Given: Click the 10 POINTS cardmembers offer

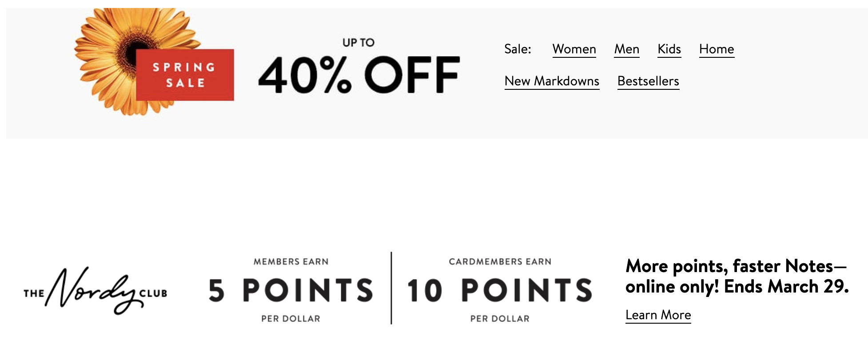Looking at the screenshot, I should tap(500, 290).
